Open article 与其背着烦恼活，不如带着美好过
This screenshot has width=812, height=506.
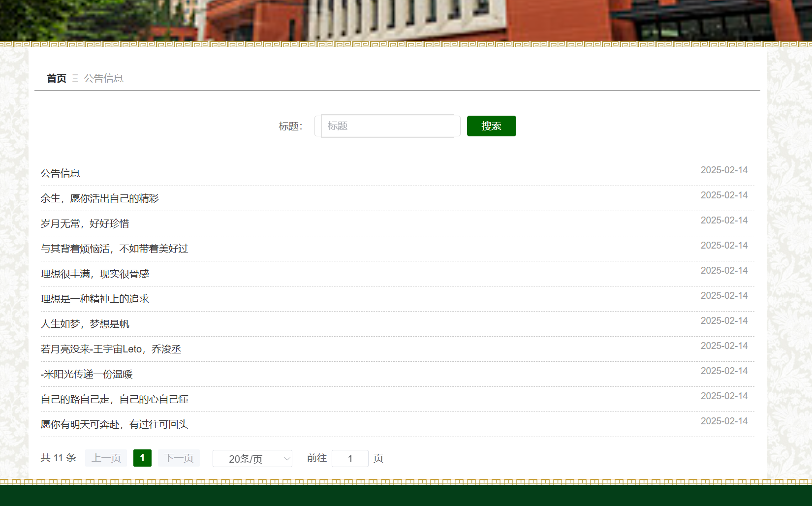[x=114, y=249]
